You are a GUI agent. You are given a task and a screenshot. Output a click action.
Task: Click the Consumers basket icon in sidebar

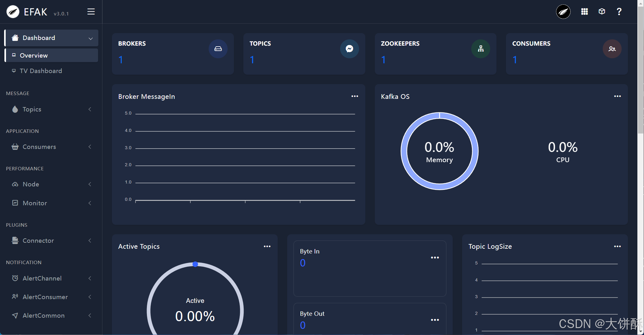pos(15,147)
